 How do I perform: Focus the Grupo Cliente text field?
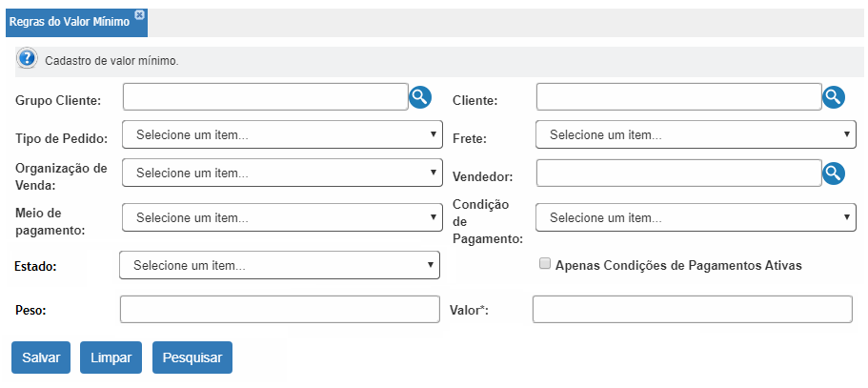[x=266, y=97]
